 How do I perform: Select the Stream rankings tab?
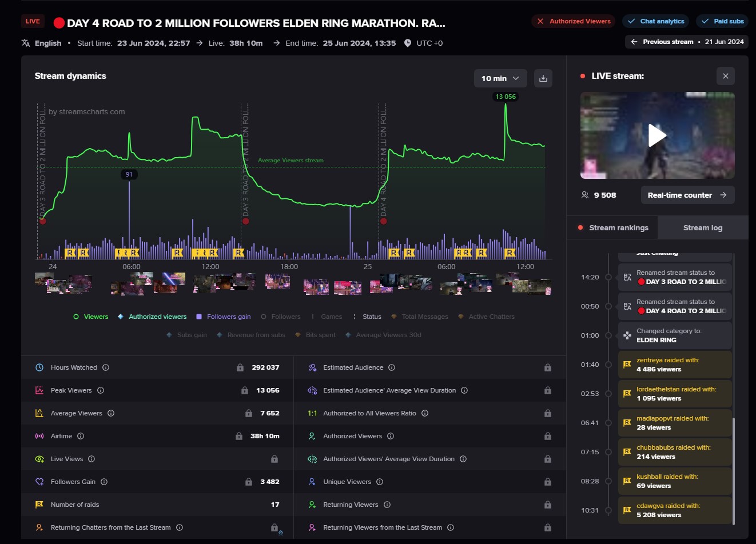612,227
